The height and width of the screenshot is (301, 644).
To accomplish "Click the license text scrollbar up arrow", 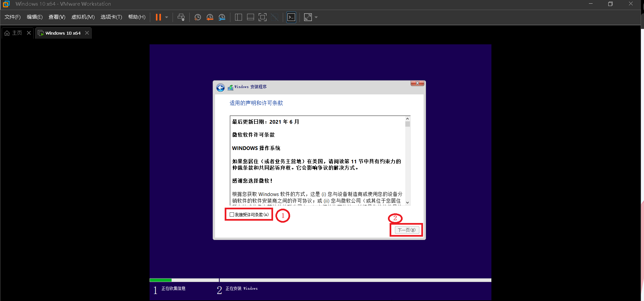I will (x=407, y=119).
